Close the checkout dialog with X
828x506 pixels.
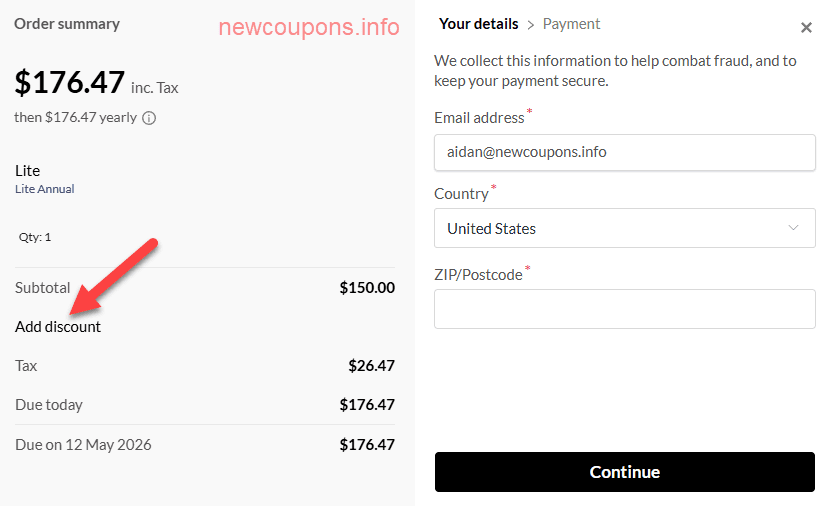tap(806, 28)
